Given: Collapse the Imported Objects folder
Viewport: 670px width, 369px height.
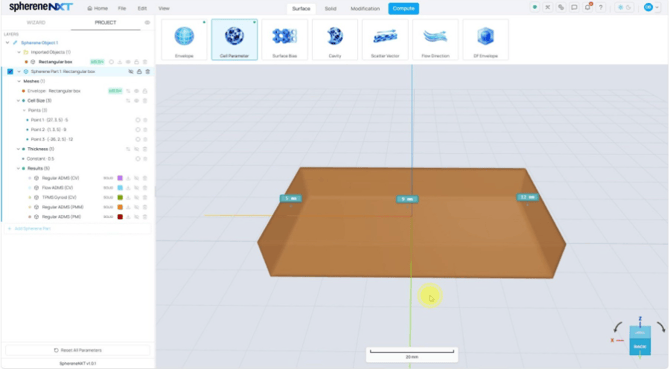Looking at the screenshot, I should 19,52.
